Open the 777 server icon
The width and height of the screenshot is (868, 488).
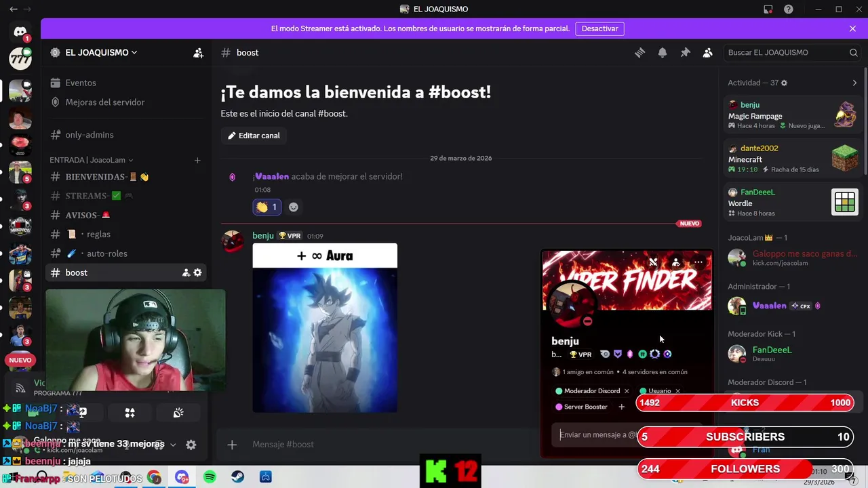[20, 58]
